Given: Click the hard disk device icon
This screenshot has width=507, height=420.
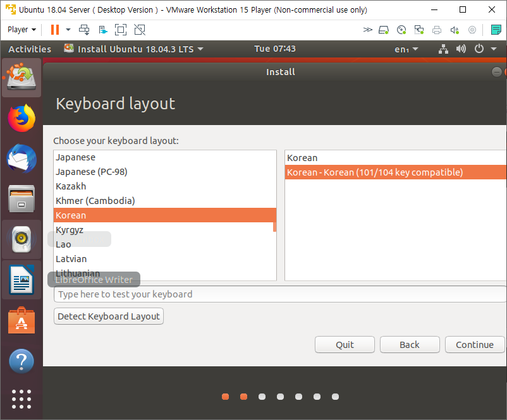Looking at the screenshot, I should point(384,30).
